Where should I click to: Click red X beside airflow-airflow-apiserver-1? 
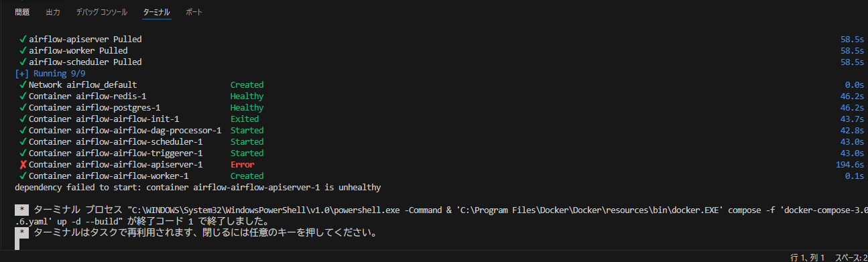tap(23, 164)
